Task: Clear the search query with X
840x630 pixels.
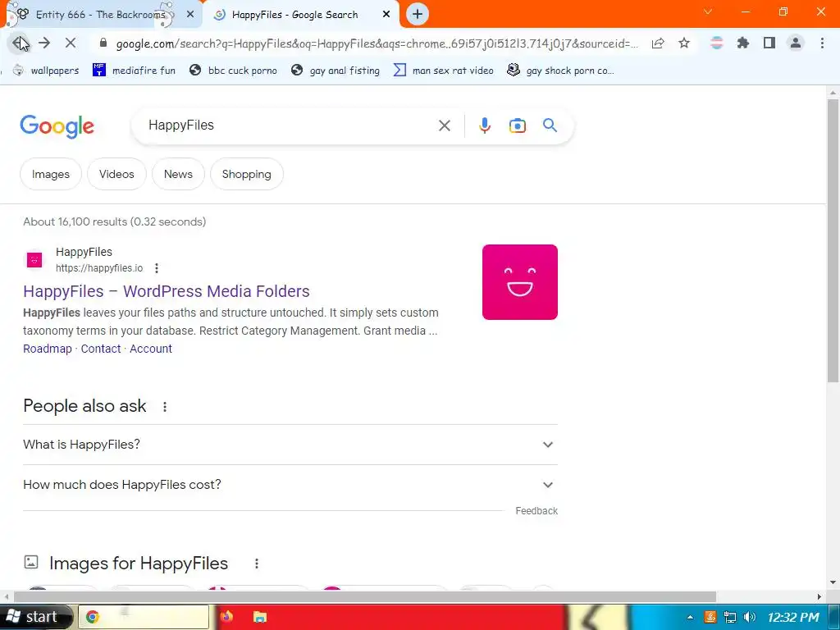Action: [x=444, y=126]
